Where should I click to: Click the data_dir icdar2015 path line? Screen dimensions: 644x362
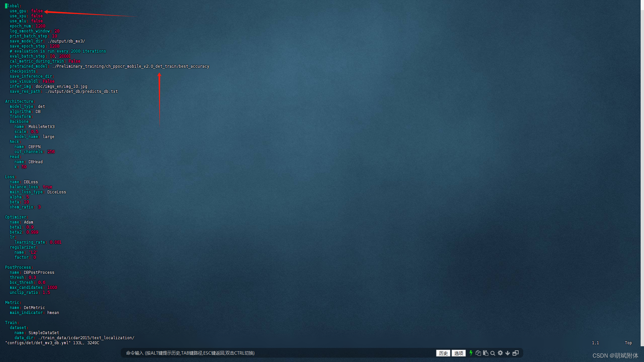[74, 338]
